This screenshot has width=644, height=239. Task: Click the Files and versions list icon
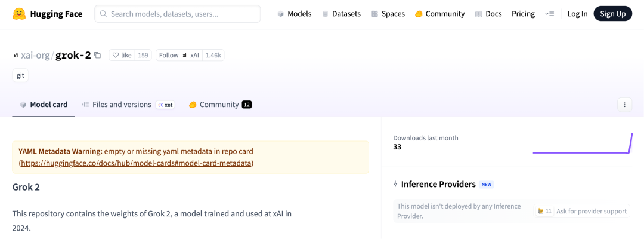[86, 105]
